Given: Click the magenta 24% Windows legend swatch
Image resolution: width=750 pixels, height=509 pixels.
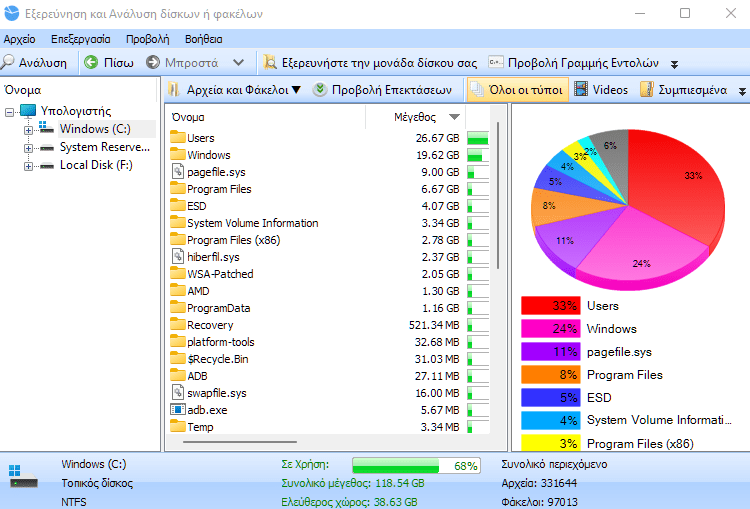Looking at the screenshot, I should coord(551,329).
